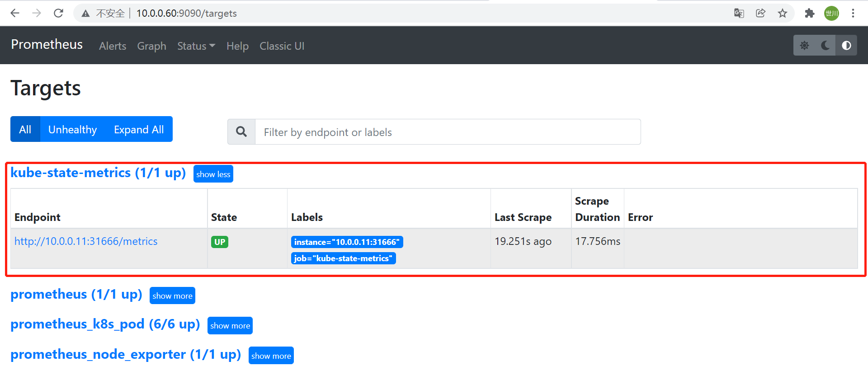The image size is (868, 380).
Task: Expand prometheus_node_exporter with show more
Action: point(271,356)
